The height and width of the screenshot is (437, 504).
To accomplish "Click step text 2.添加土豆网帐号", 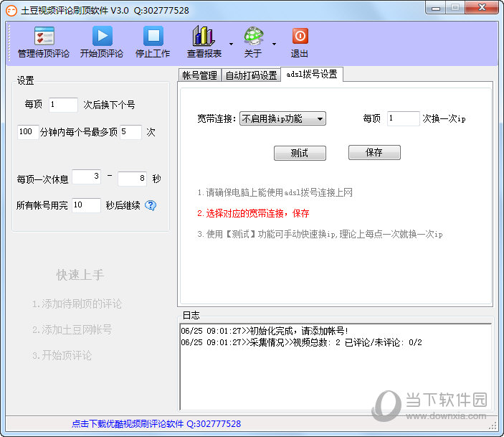I will point(72,329).
